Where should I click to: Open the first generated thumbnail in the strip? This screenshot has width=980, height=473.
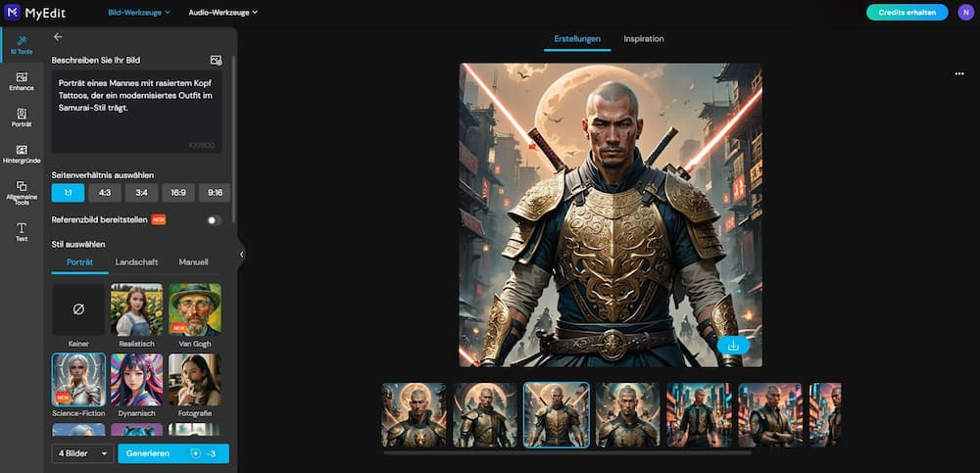pos(415,415)
